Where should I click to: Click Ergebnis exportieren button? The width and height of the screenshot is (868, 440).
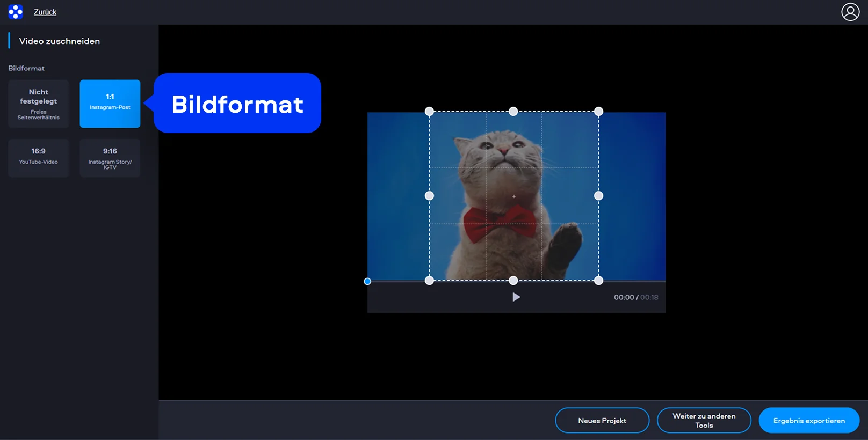(x=809, y=420)
